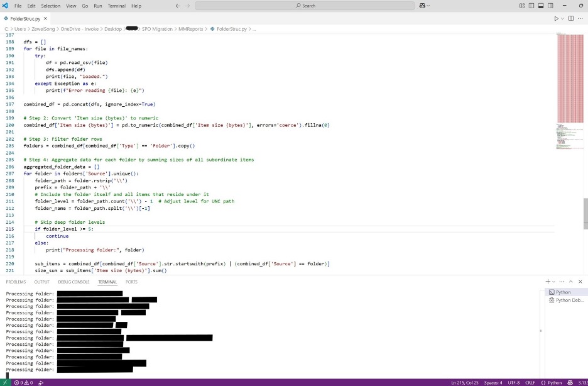588x386 pixels.
Task: Click line number 215
Action: click(10, 229)
